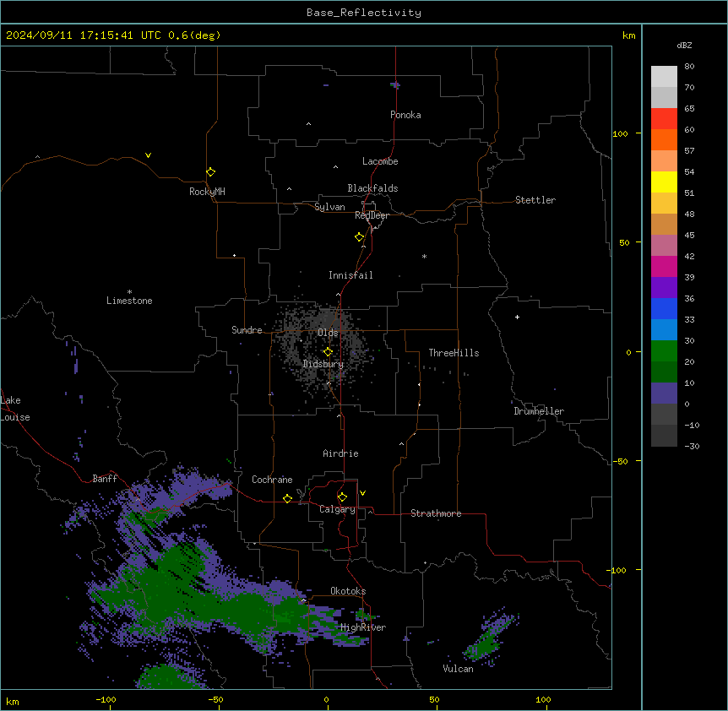
Task: Click the Banff label
Action: (105, 479)
